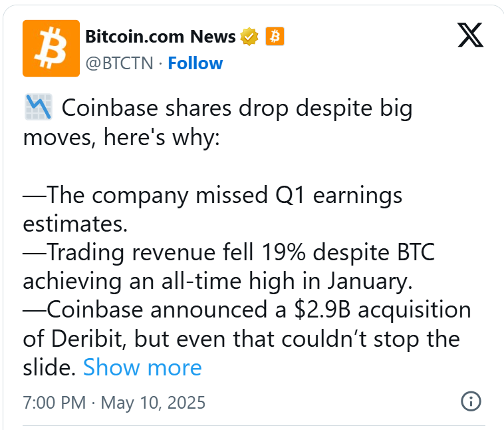The image size is (504, 430).
Task: Click the word "Deribit" in the tweet
Action: coord(88,339)
